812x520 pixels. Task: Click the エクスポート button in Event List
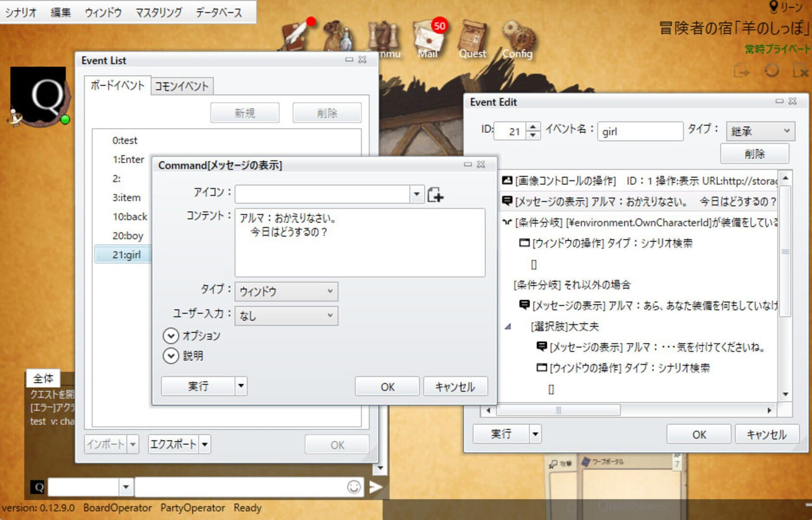tap(173, 444)
